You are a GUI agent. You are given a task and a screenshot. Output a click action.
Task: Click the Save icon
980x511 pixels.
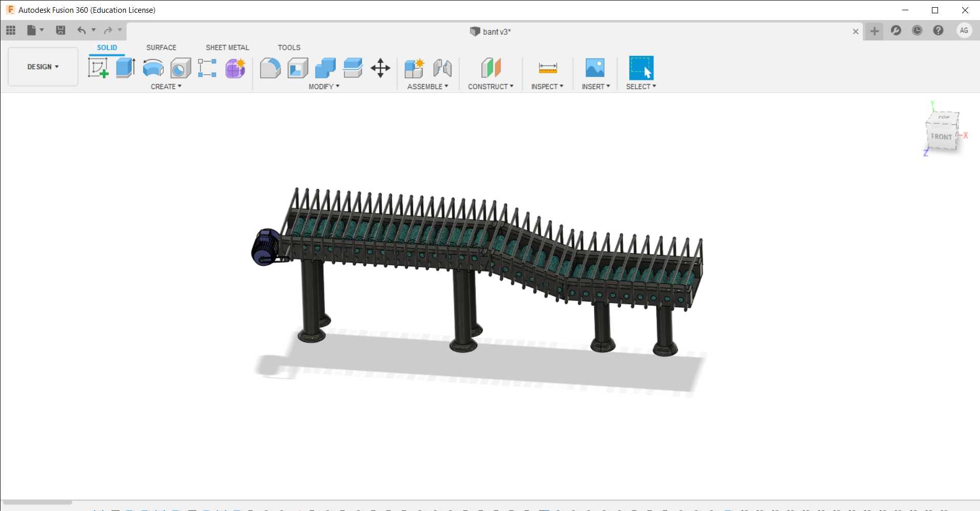[x=60, y=30]
